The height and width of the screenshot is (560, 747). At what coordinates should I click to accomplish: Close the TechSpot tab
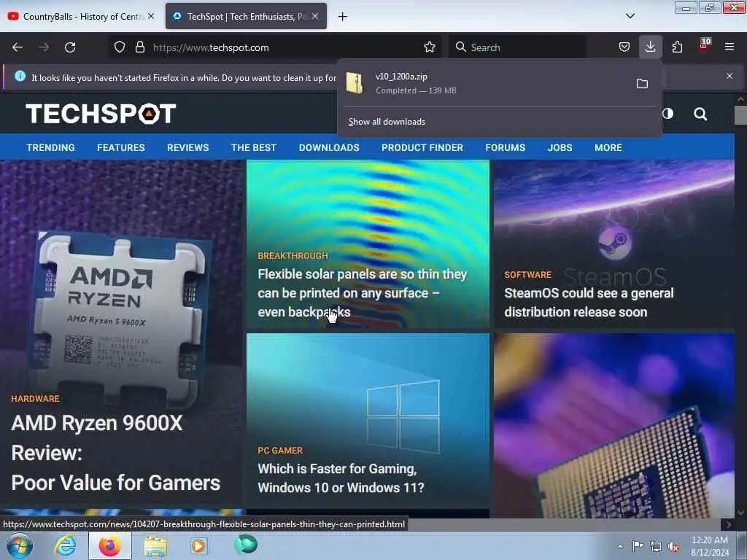point(315,16)
